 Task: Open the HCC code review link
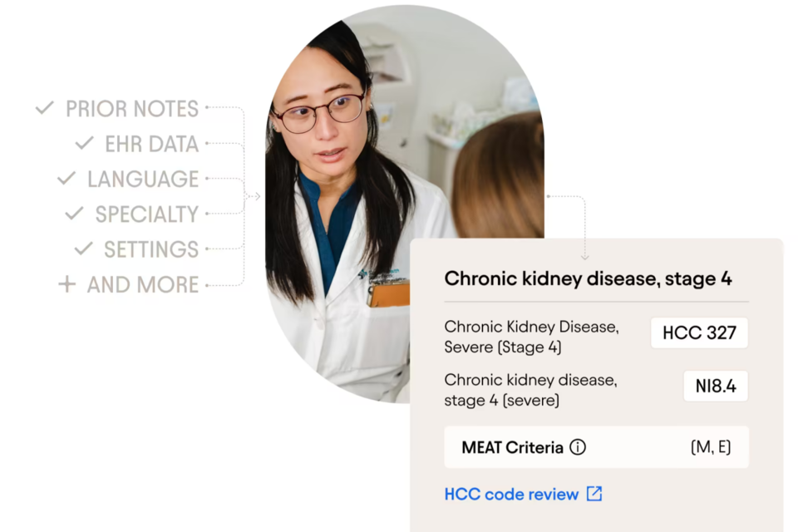(x=511, y=495)
